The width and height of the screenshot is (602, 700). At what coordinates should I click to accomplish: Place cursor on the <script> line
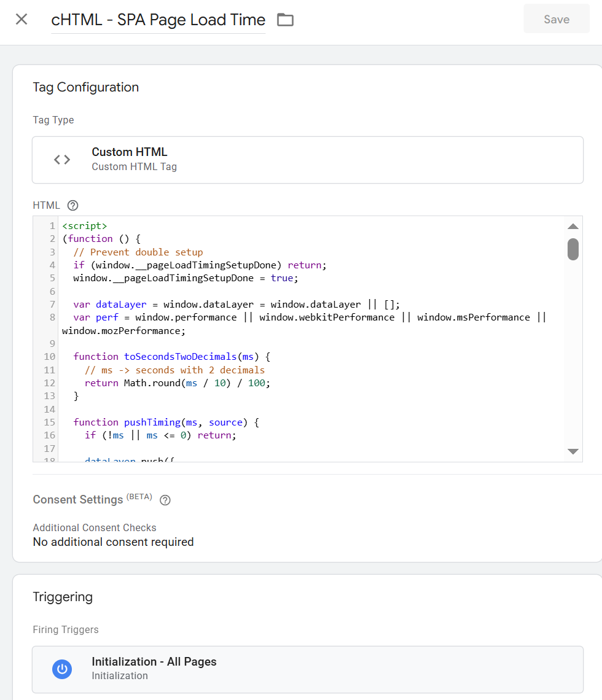pos(85,226)
